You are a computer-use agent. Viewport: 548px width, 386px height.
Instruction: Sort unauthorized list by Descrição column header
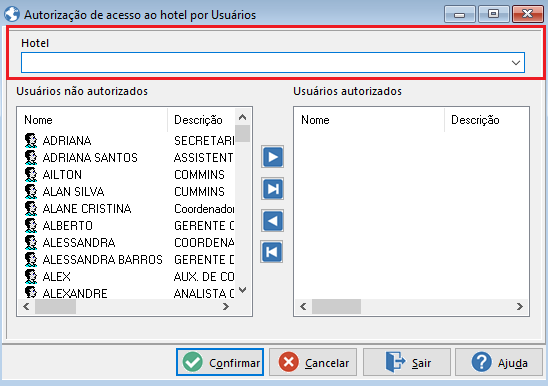tap(201, 120)
